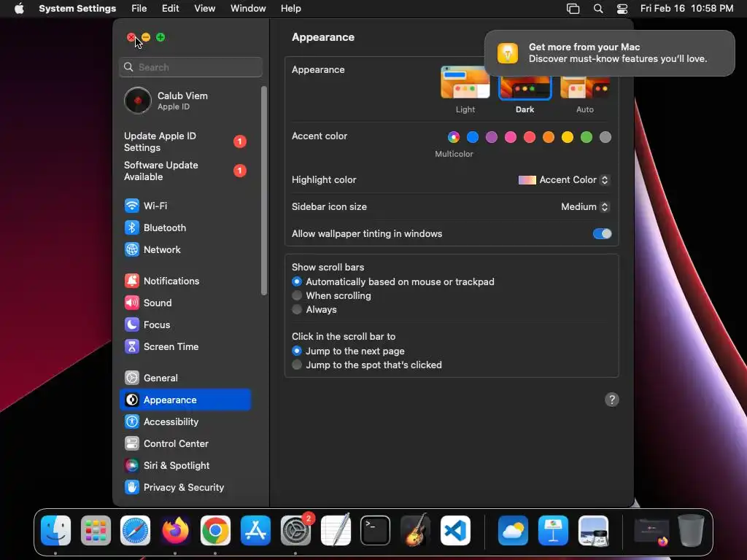The width and height of the screenshot is (747, 560).
Task: Launch Visual Studio Code from Dock
Action: pos(455,531)
